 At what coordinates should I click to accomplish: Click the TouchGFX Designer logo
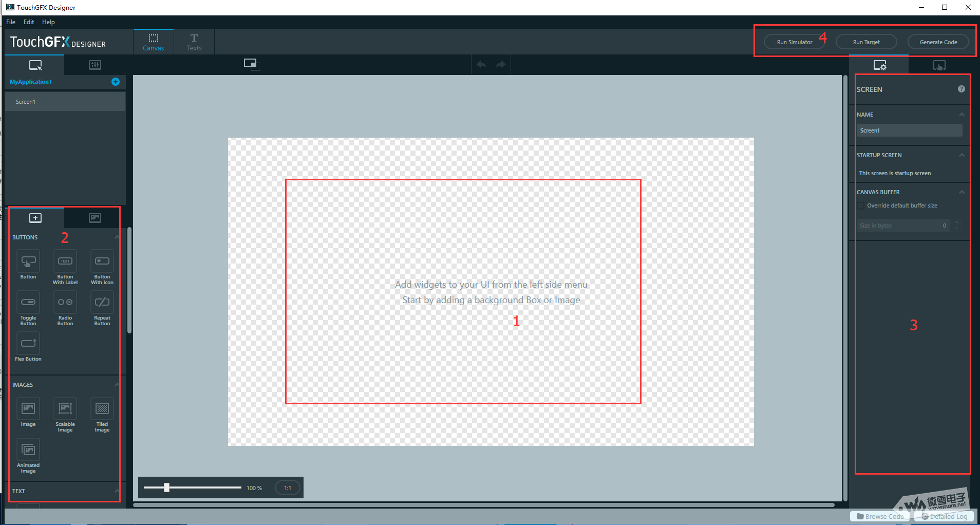[58, 42]
